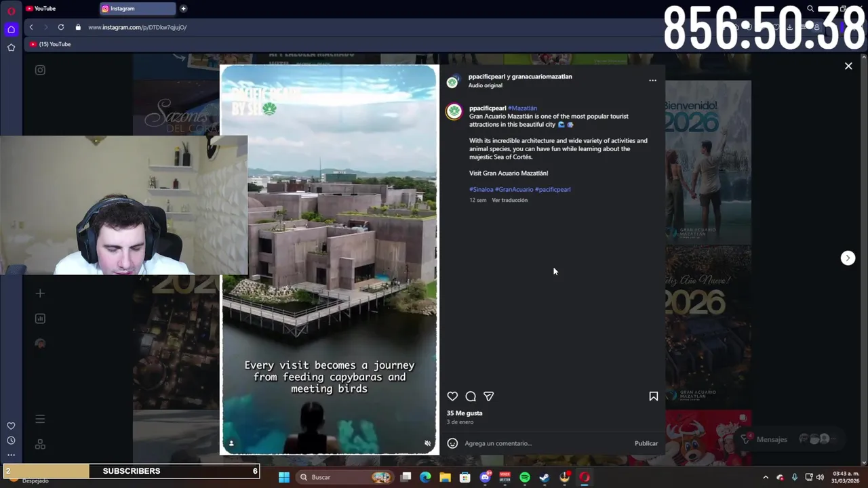
Task: Save the post with the bookmark icon
Action: [x=654, y=396]
